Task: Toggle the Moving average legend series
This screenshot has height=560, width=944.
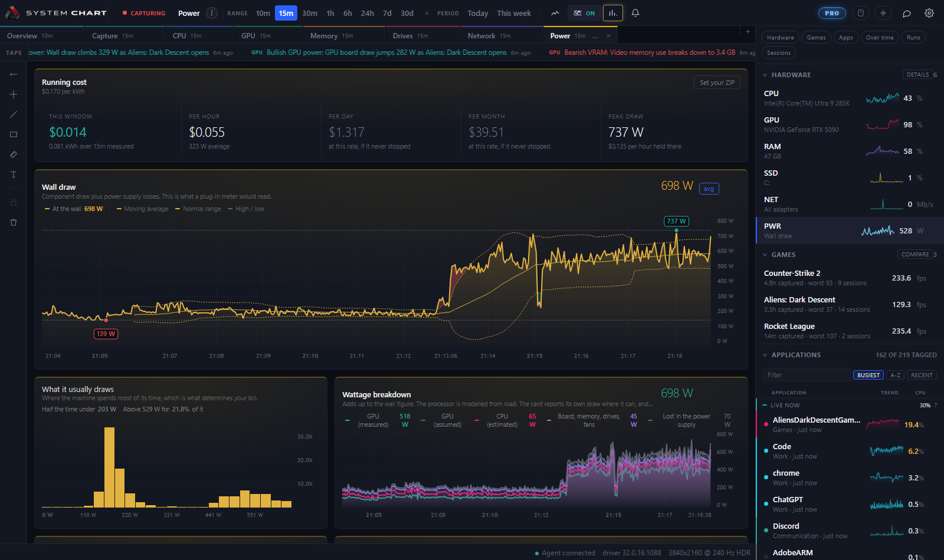Action: click(142, 209)
